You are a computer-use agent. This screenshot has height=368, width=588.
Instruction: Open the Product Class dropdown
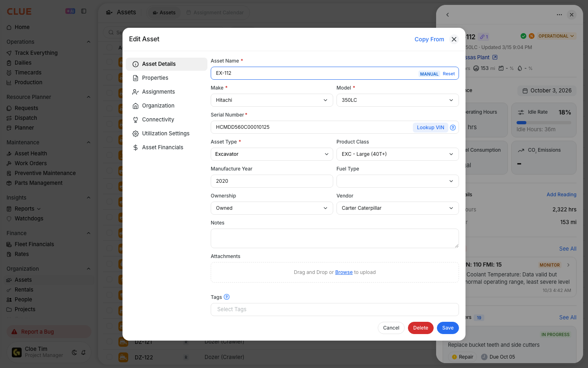[x=398, y=154]
